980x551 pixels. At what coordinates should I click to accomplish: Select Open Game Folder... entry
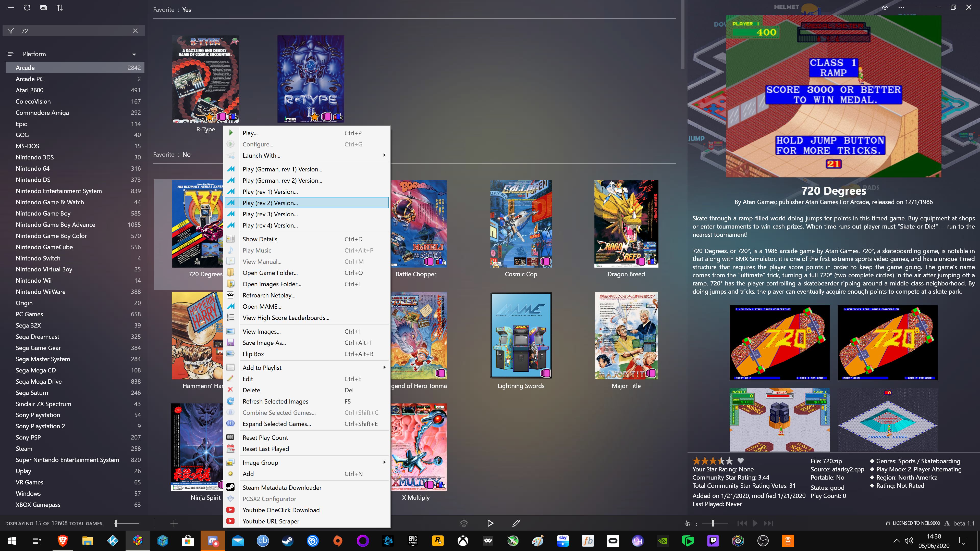307,273
